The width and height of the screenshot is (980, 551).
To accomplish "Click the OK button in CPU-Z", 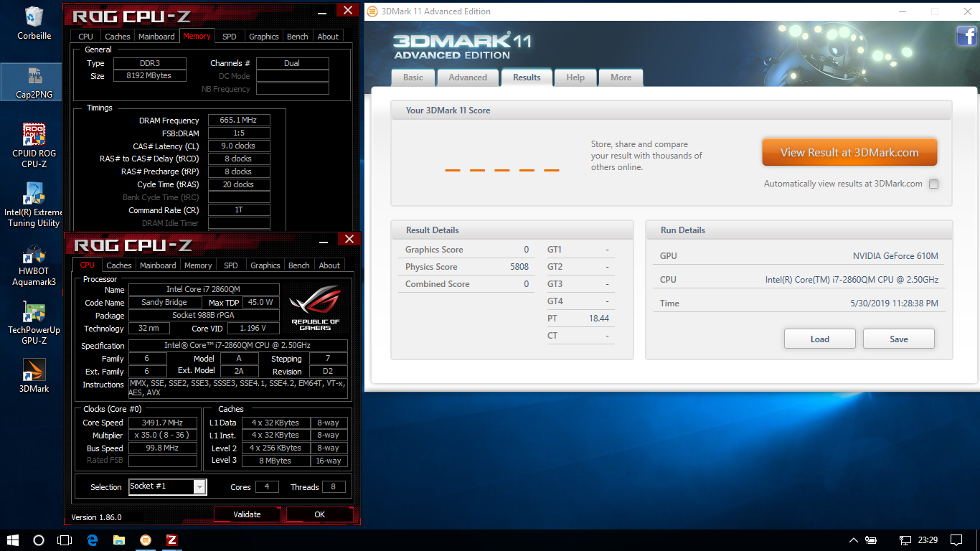I will 320,514.
